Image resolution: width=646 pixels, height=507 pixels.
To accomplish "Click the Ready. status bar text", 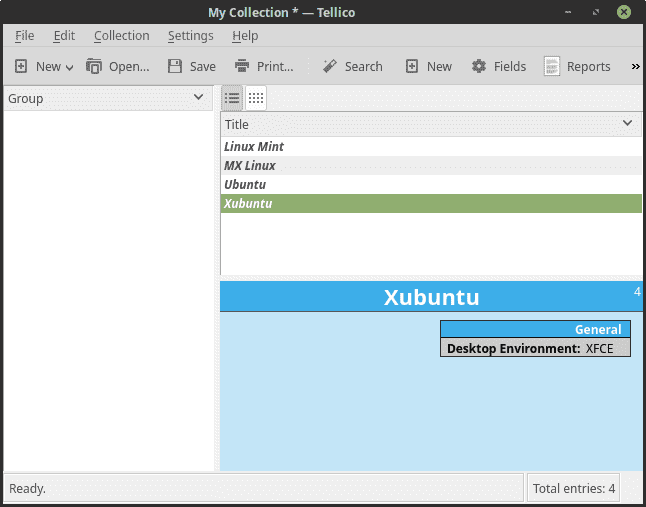I will pos(28,489).
